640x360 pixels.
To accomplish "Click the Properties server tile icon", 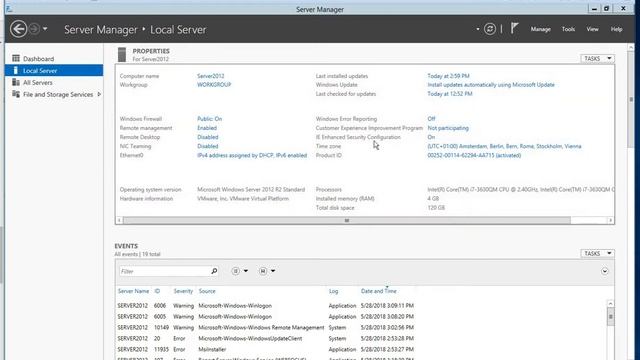I will (x=122, y=55).
